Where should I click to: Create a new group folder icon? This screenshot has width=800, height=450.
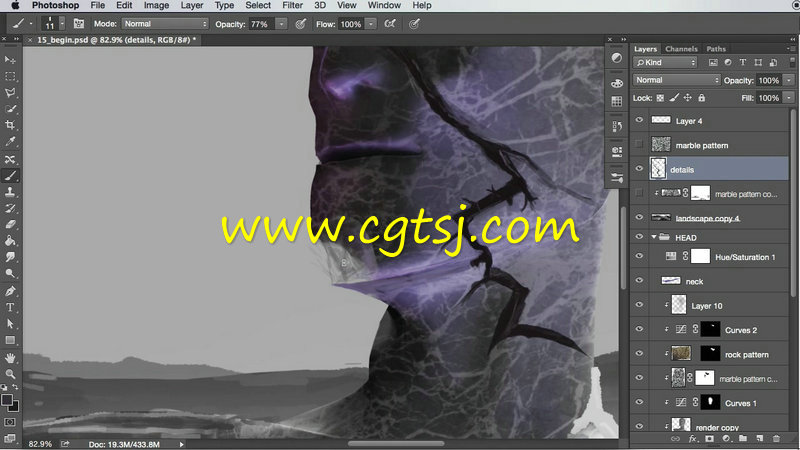click(743, 439)
